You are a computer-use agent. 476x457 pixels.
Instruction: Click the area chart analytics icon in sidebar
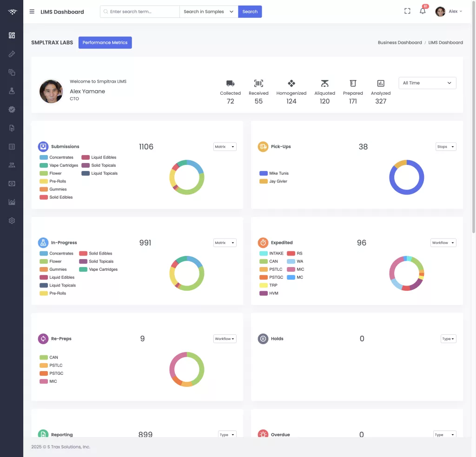click(x=12, y=202)
